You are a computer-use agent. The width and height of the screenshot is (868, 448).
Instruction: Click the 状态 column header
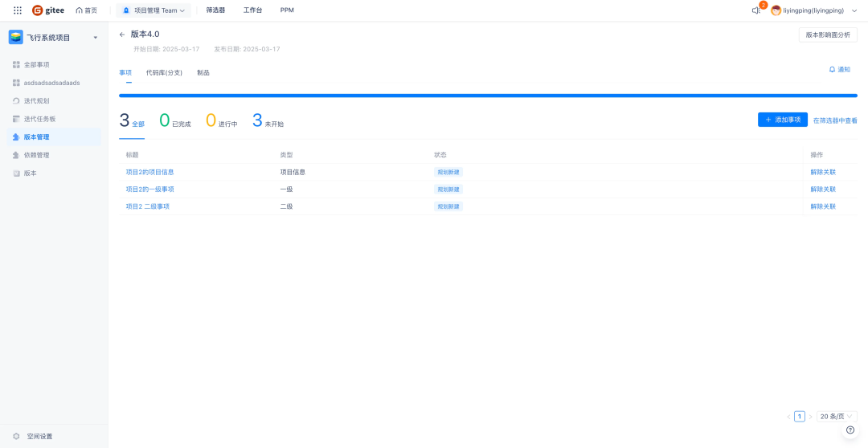click(440, 155)
